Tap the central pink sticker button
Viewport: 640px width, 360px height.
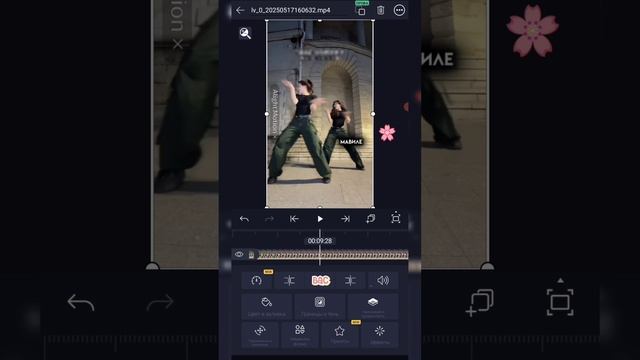(x=320, y=280)
